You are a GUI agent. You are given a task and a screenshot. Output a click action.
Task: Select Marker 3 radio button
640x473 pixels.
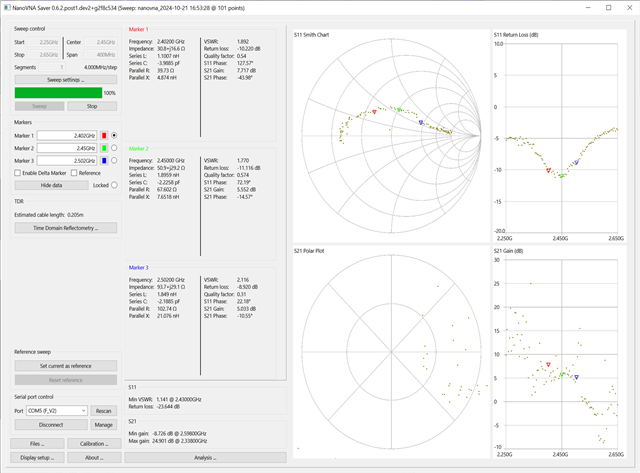(114, 161)
